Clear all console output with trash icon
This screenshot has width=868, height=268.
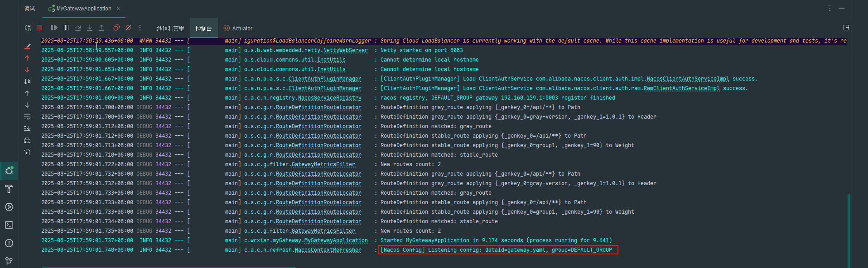27,152
